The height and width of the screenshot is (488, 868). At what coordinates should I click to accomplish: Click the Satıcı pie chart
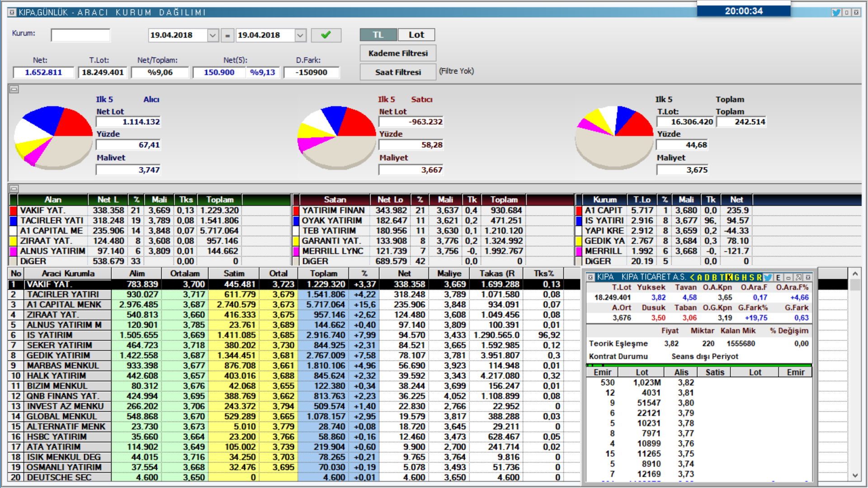pos(337,138)
